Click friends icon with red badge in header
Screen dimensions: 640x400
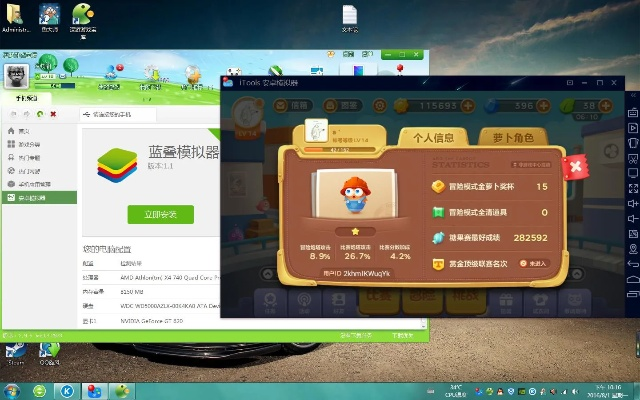[x=111, y=73]
